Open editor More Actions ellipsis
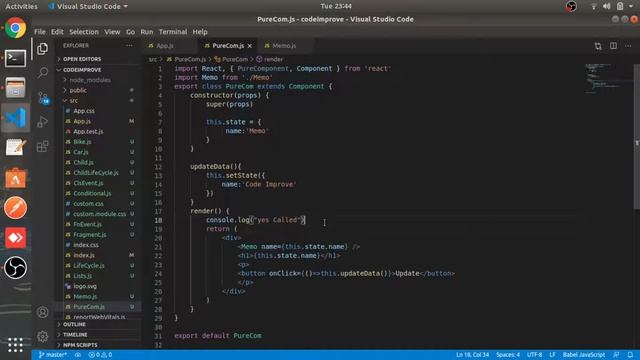 (x=628, y=46)
